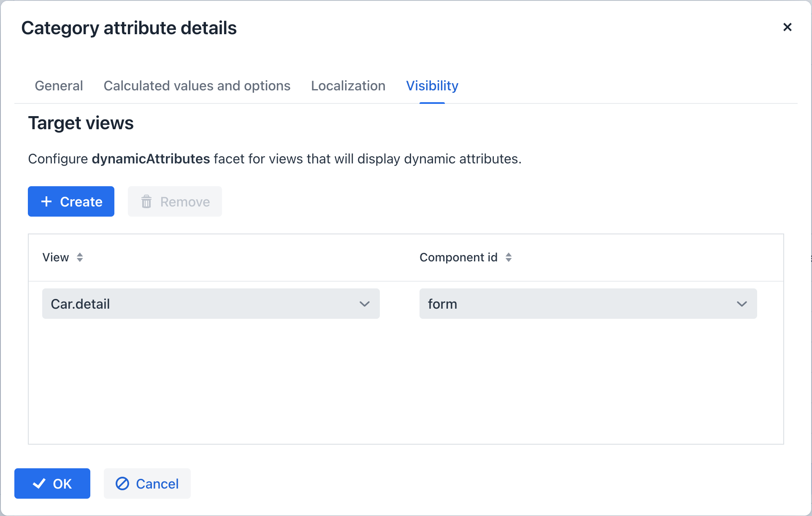
Task: Open the Component id combo box form
Action: (578, 304)
